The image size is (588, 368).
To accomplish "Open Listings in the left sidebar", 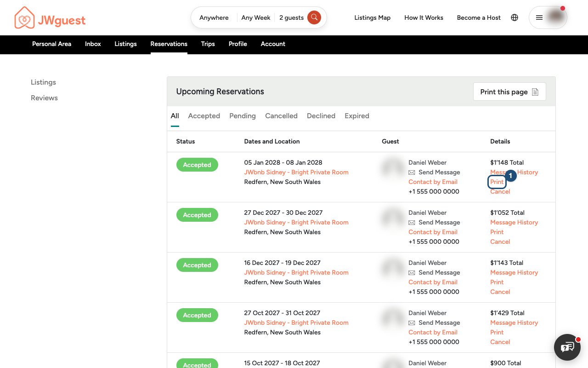I will click(43, 82).
